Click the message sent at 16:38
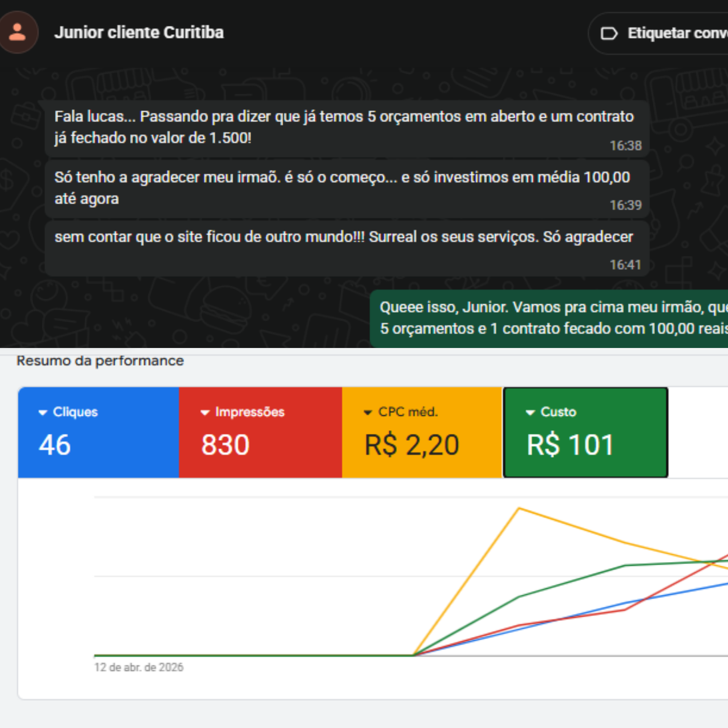Viewport: 728px width, 728px height. (347, 128)
